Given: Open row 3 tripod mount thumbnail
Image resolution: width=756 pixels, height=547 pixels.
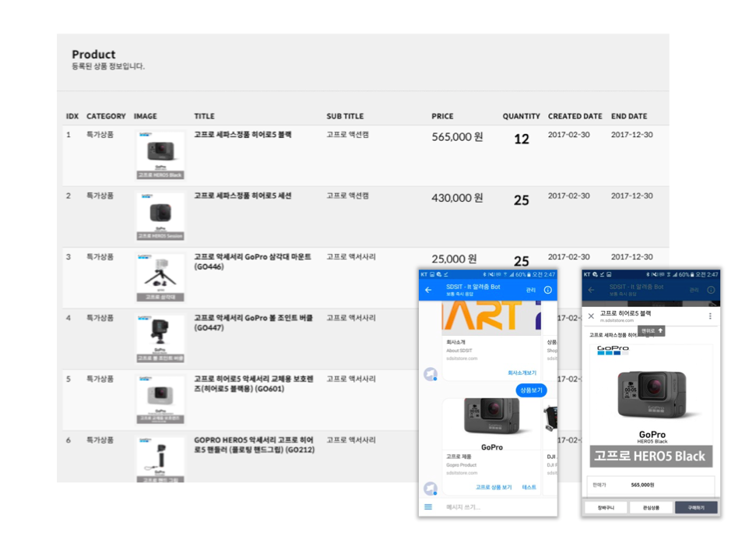Looking at the screenshot, I should pyautogui.click(x=160, y=278).
